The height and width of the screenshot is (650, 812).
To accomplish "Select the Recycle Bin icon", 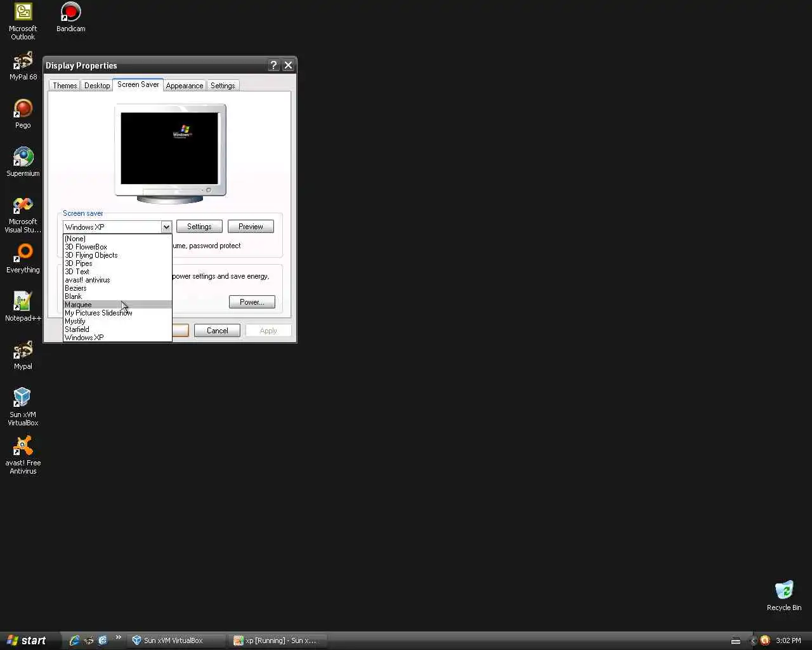I will [x=784, y=596].
